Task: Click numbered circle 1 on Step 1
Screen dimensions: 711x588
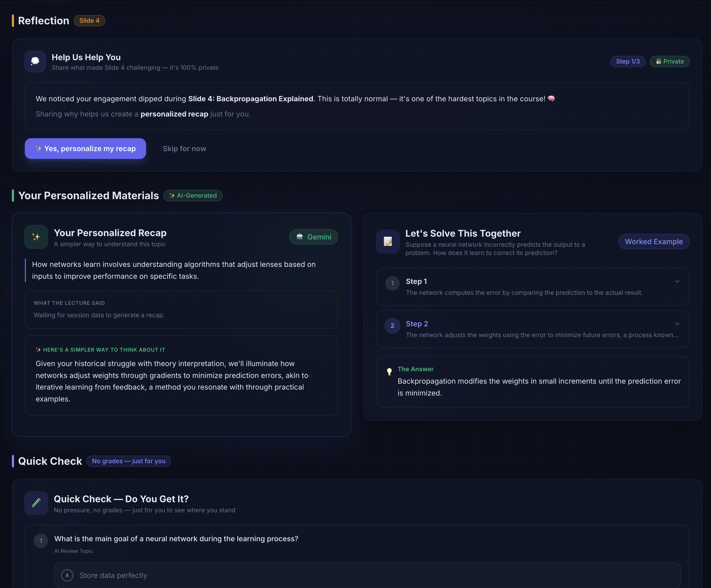Action: pos(392,283)
